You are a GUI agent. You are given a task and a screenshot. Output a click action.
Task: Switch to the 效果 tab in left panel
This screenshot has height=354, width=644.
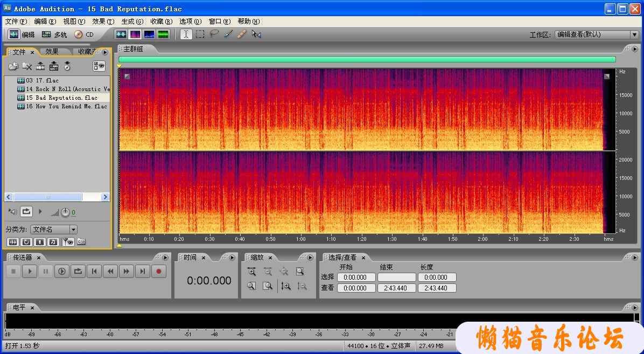[52, 52]
